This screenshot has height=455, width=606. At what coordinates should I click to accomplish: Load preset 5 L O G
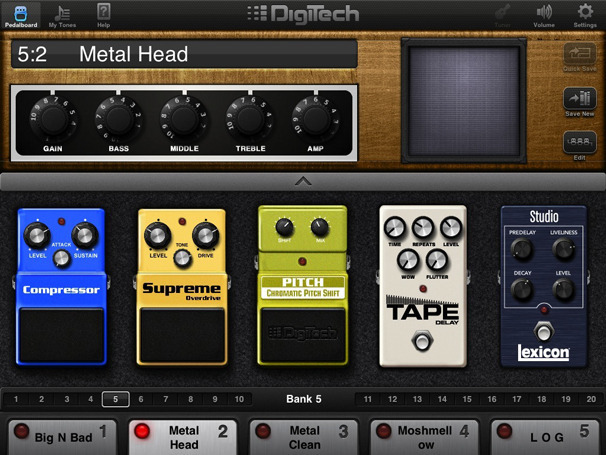click(x=545, y=437)
